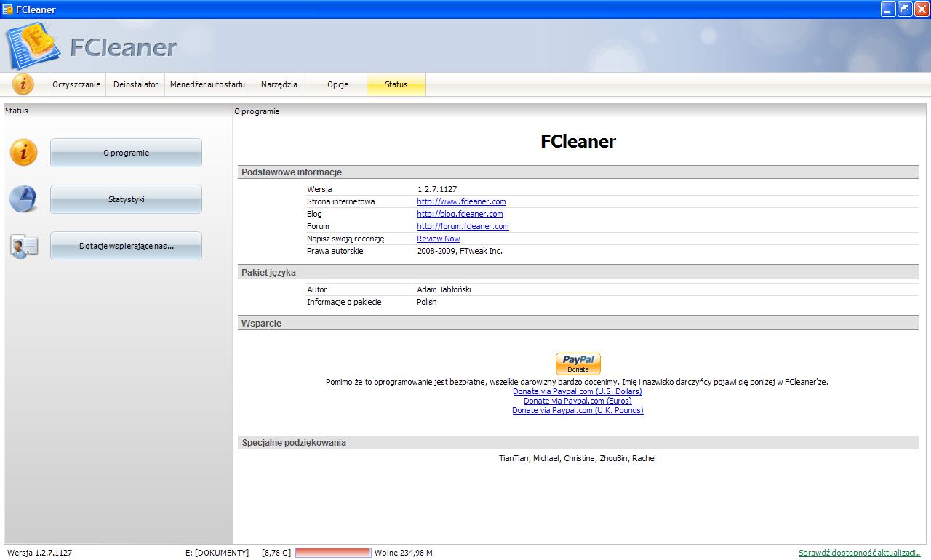Open http://www.fcleaner.com link
Screen dimensions: 931x560
pyautogui.click(x=461, y=201)
